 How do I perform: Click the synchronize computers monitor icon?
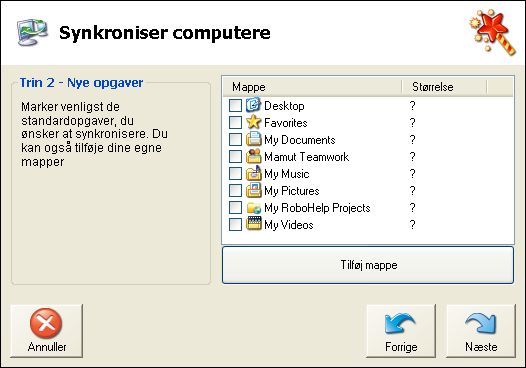pyautogui.click(x=32, y=32)
